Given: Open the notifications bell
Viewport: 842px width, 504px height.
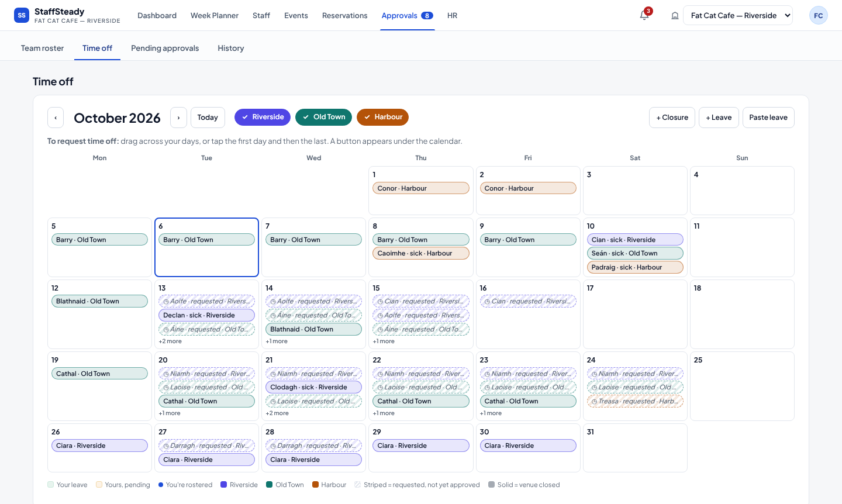Looking at the screenshot, I should pos(644,15).
